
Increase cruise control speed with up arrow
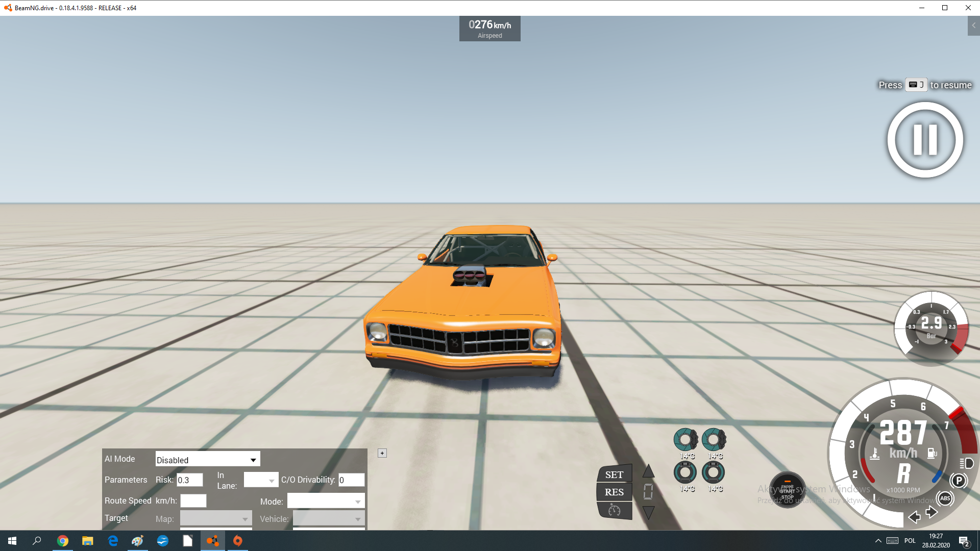(648, 471)
